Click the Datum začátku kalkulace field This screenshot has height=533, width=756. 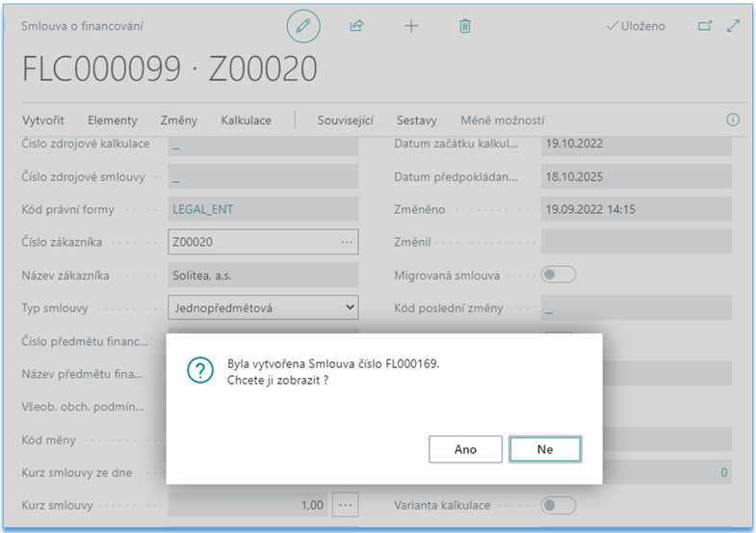[x=635, y=144]
